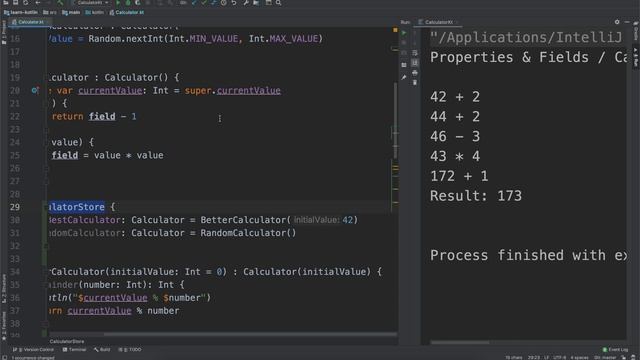640x360 pixels.
Task: Click the Save All toolbar icon
Action: tap(16, 2)
